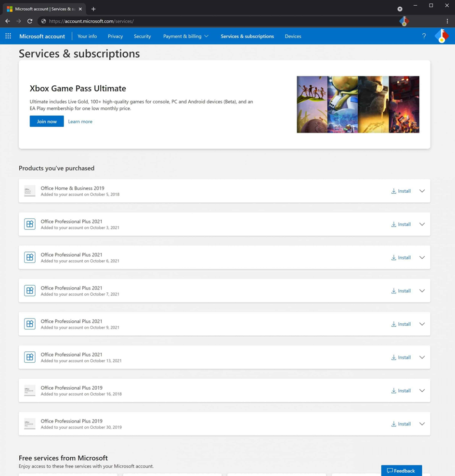This screenshot has height=476, width=455.
Task: Install Office Professional Plus 2021 added October 9
Action: pos(401,324)
